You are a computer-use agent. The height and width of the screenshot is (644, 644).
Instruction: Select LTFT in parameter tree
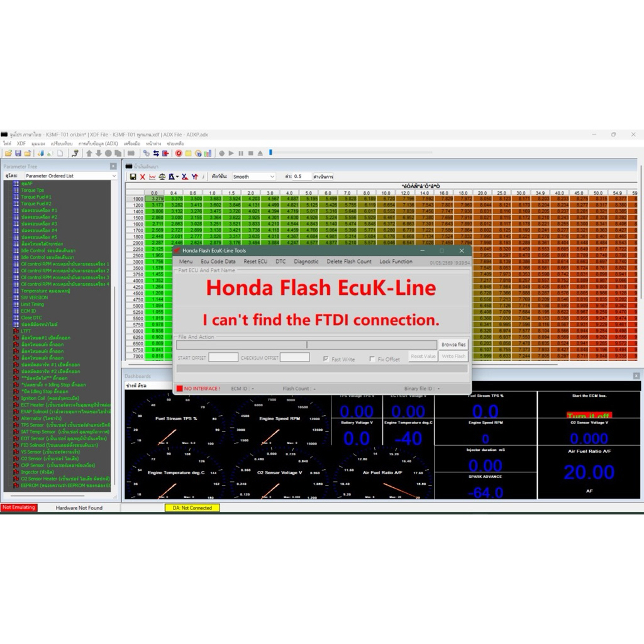26,331
